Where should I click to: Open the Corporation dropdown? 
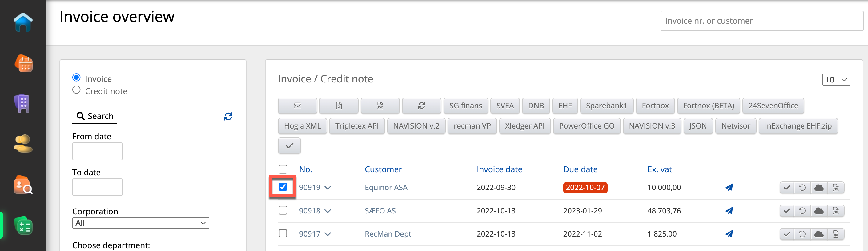pyautogui.click(x=140, y=223)
